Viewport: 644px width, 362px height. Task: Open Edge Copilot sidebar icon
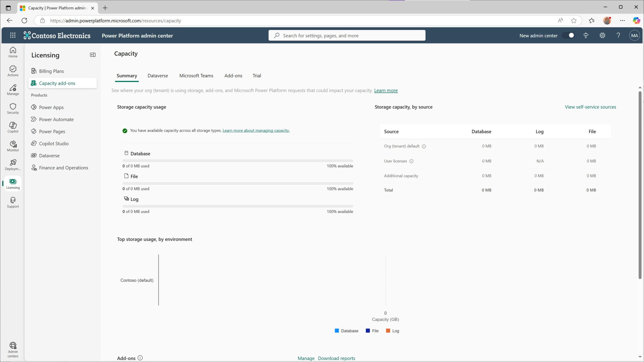pyautogui.click(x=636, y=21)
